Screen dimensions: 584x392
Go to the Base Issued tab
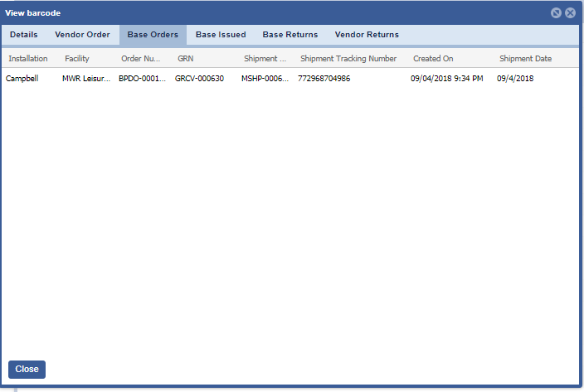pos(221,35)
